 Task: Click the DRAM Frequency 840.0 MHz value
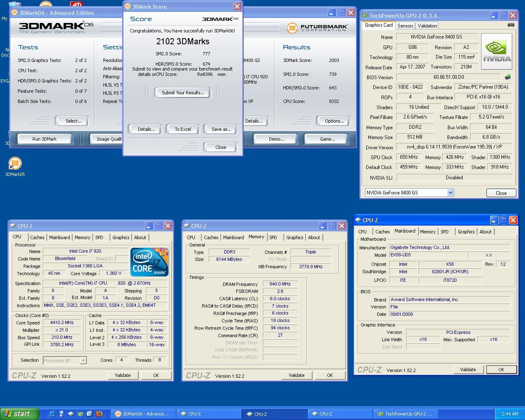pos(280,284)
